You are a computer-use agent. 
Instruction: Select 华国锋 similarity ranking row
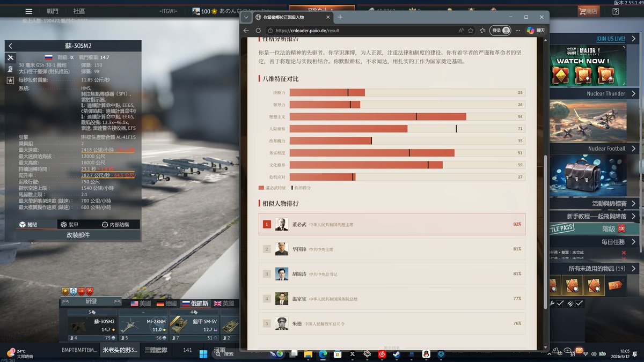pos(392,249)
